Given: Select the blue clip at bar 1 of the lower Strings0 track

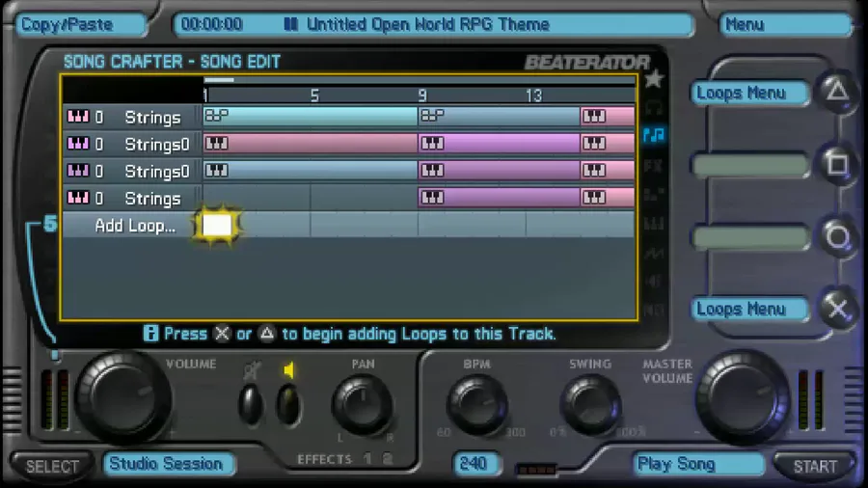Looking at the screenshot, I should pyautogui.click(x=310, y=171).
